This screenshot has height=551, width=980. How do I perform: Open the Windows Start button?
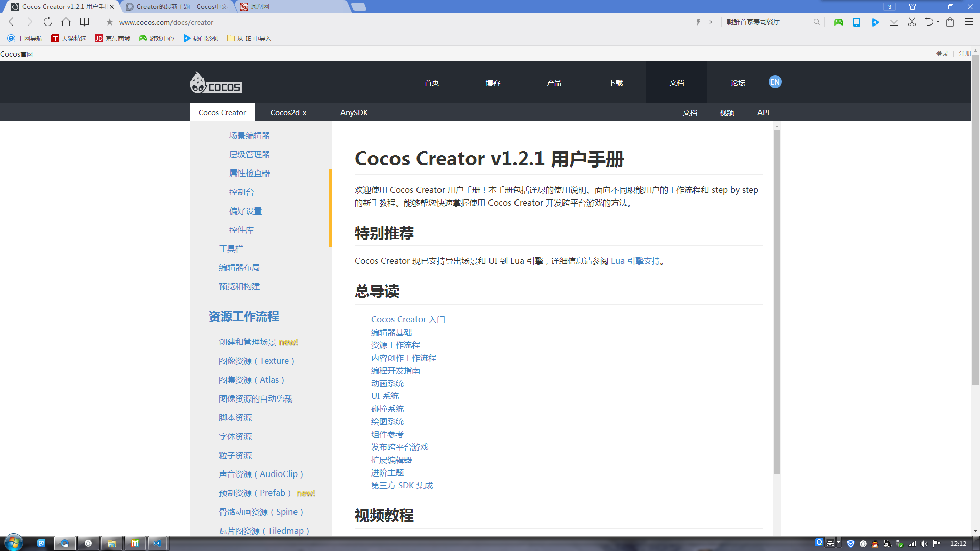14,543
